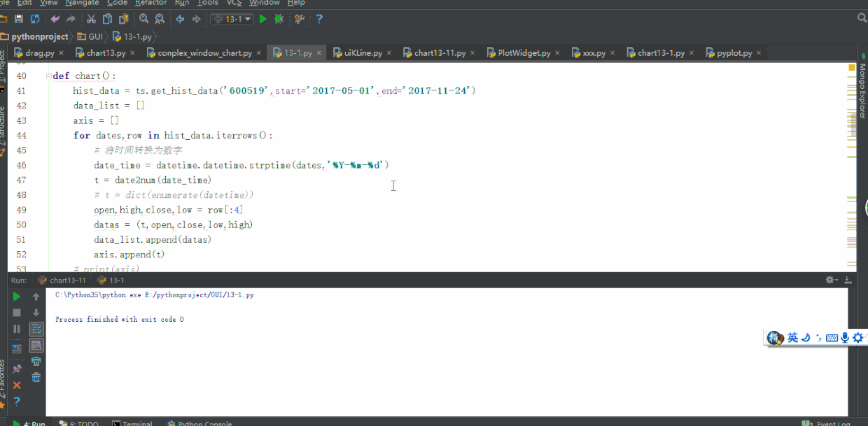Screen dimensions: 868x426
Task: Toggle IME moon half-width icon
Action: pos(806,338)
